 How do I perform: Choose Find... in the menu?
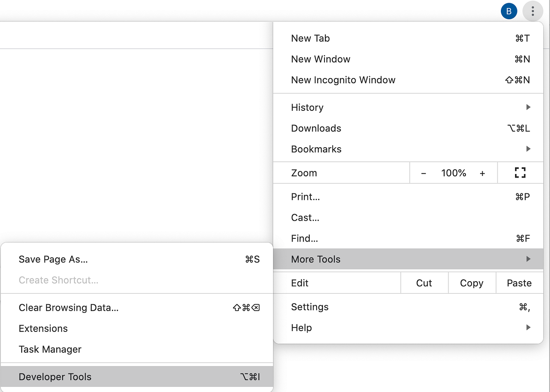pos(408,238)
